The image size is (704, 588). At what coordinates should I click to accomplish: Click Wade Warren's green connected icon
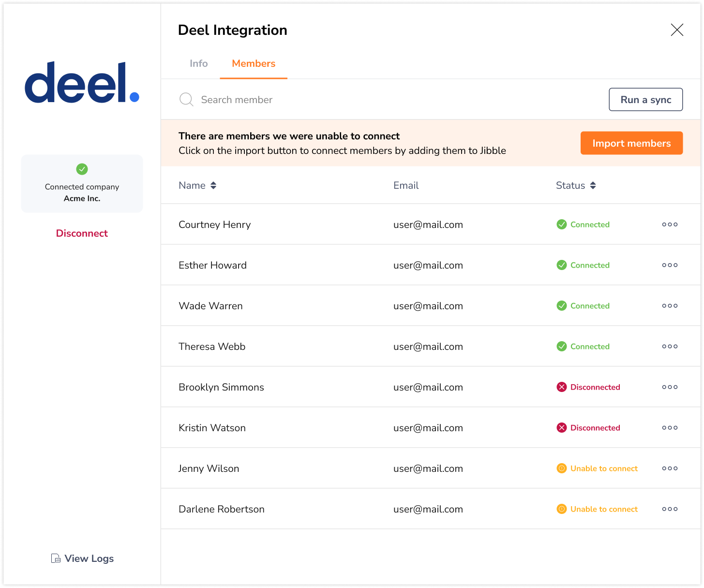click(562, 306)
